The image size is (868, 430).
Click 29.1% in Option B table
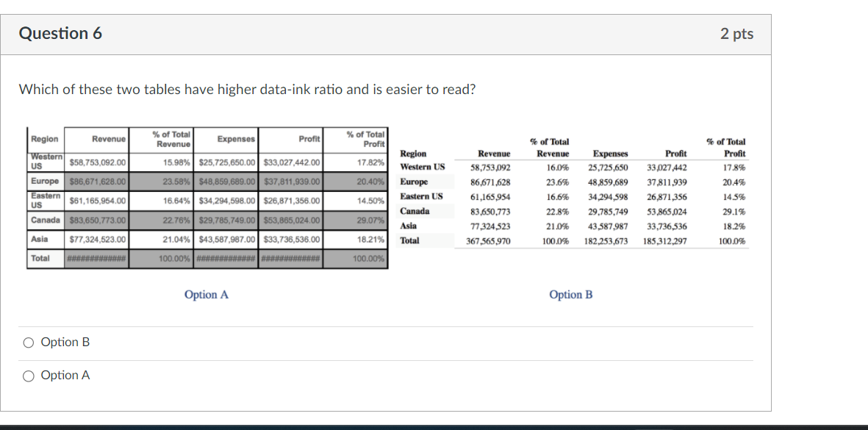pyautogui.click(x=734, y=212)
